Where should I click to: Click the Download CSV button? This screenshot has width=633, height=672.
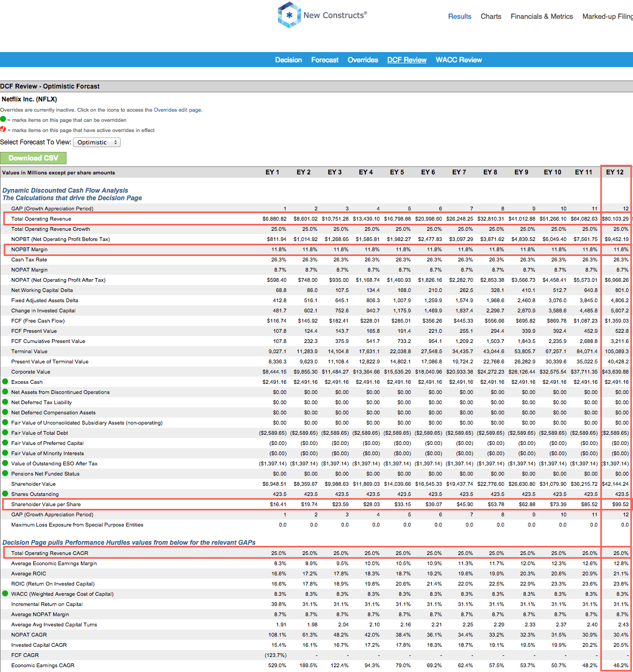pyautogui.click(x=33, y=158)
